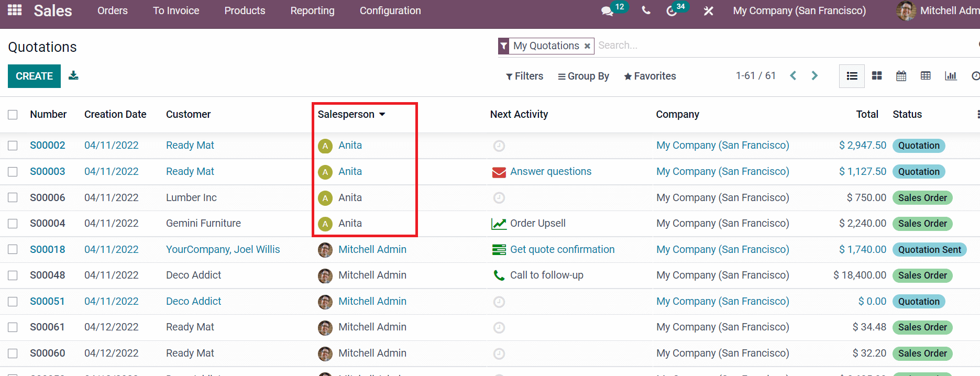Screen dimensions: 980x376
Task: Select checkbox for order S00060
Action: click(x=13, y=353)
